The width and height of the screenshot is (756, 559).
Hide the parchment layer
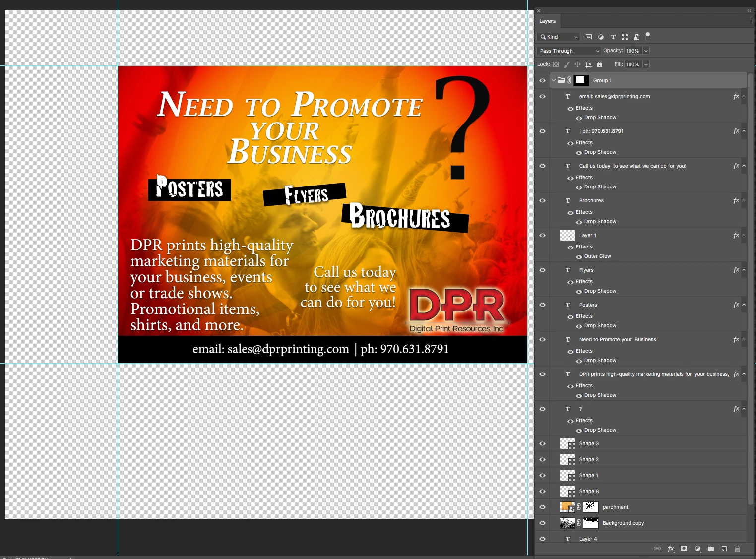point(542,507)
